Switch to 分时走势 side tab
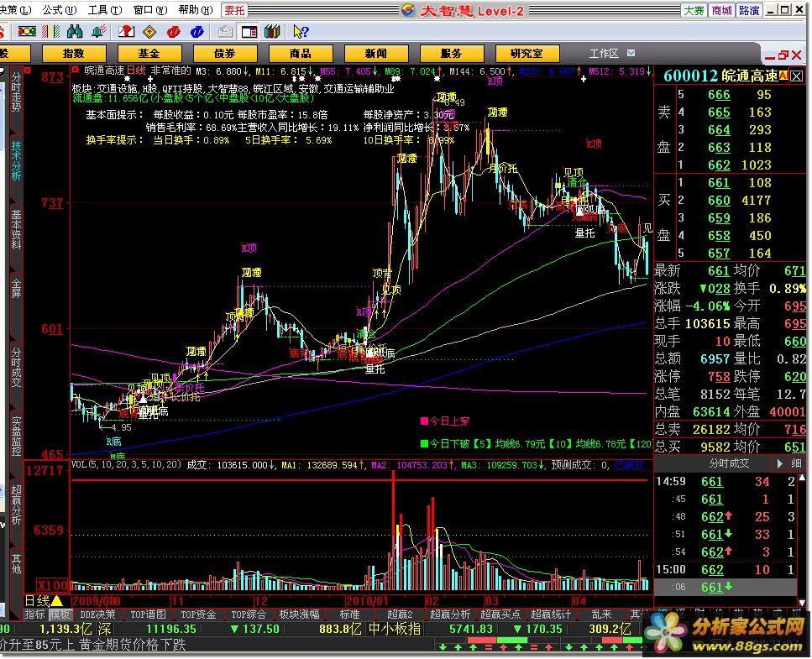This screenshot has height=659, width=812. click(x=16, y=92)
